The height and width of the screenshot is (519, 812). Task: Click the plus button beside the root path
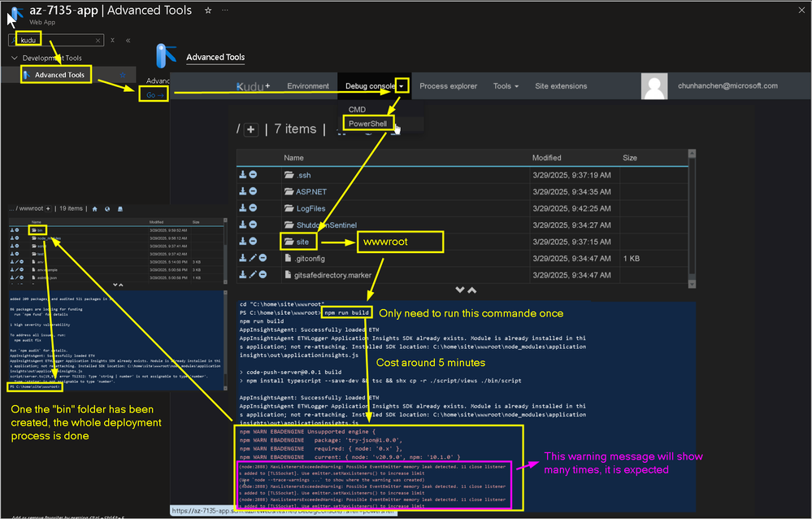[x=250, y=129]
